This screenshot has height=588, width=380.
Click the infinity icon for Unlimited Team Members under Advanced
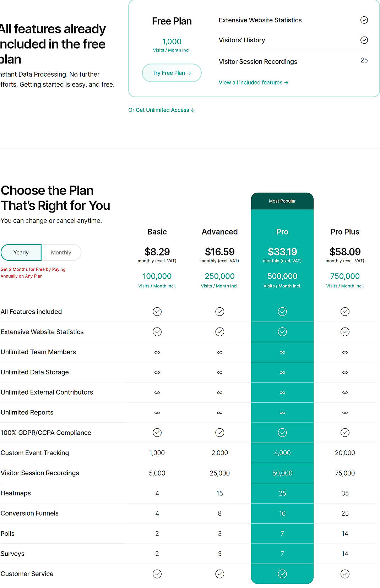(219, 352)
